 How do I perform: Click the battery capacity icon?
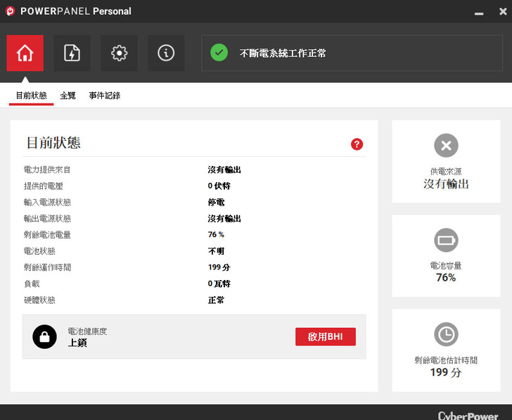446,241
